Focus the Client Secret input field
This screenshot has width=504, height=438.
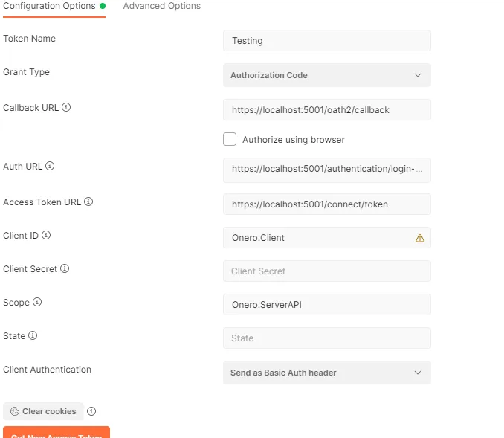(x=326, y=271)
